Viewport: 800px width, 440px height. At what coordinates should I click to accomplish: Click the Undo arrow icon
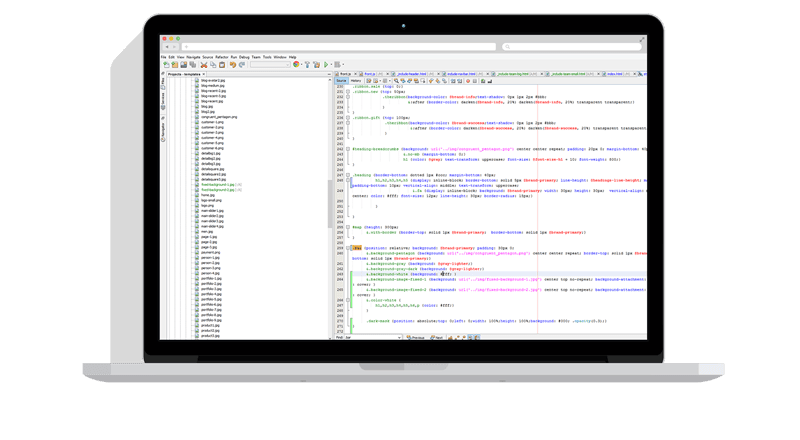tap(233, 65)
